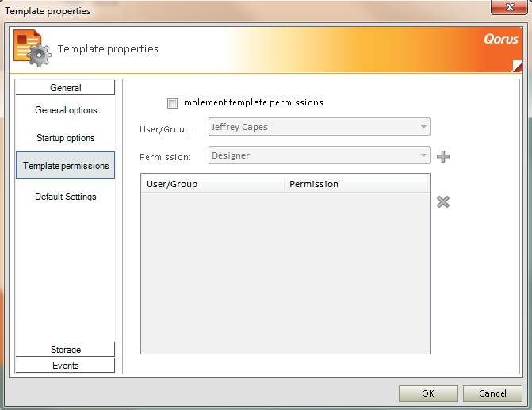The width and height of the screenshot is (532, 410).
Task: Close the Template properties window
Action: click(x=509, y=7)
